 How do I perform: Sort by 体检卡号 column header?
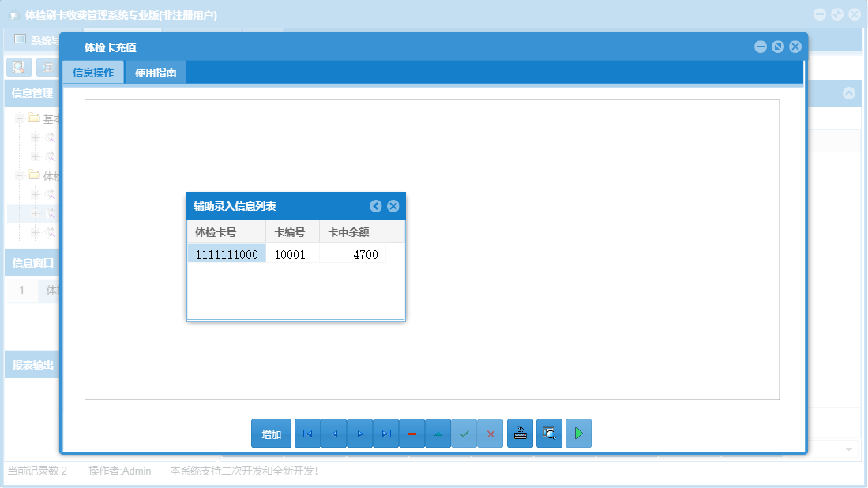[x=227, y=232]
